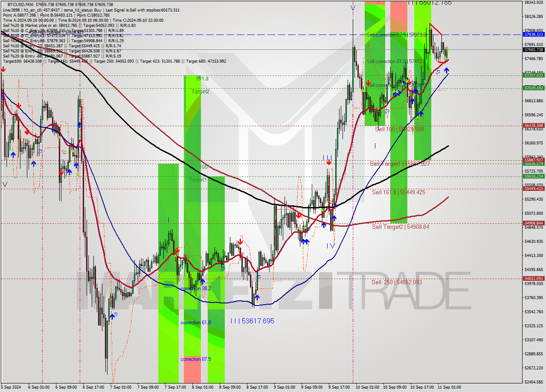Click the green 55638.234 price tag
546x392 pixels.
pos(534,176)
